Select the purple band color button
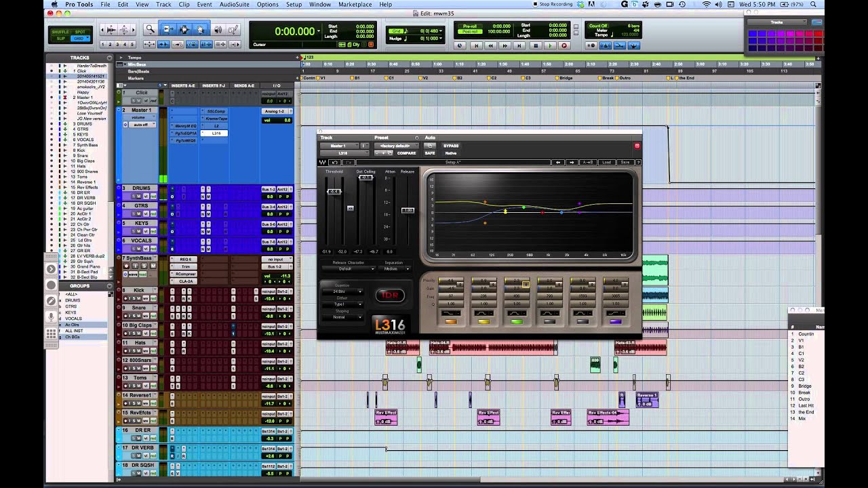 click(x=616, y=321)
